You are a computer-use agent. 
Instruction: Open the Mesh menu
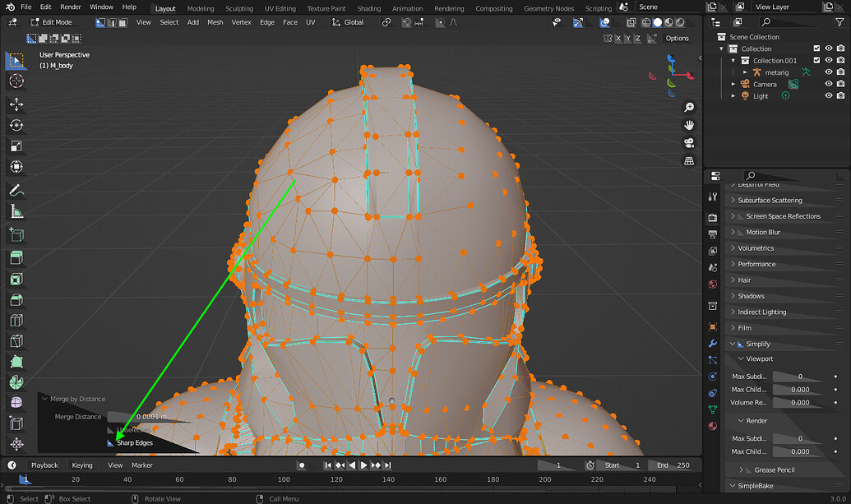[215, 22]
